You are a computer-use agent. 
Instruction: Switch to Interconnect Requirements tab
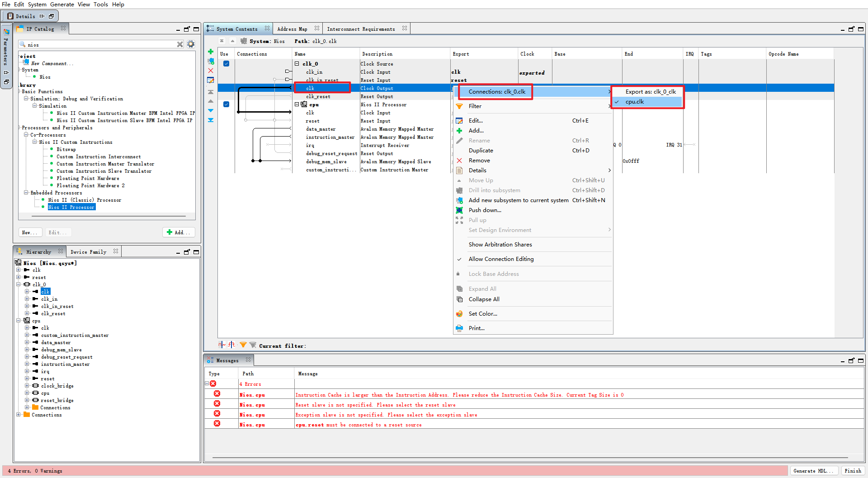click(361, 29)
